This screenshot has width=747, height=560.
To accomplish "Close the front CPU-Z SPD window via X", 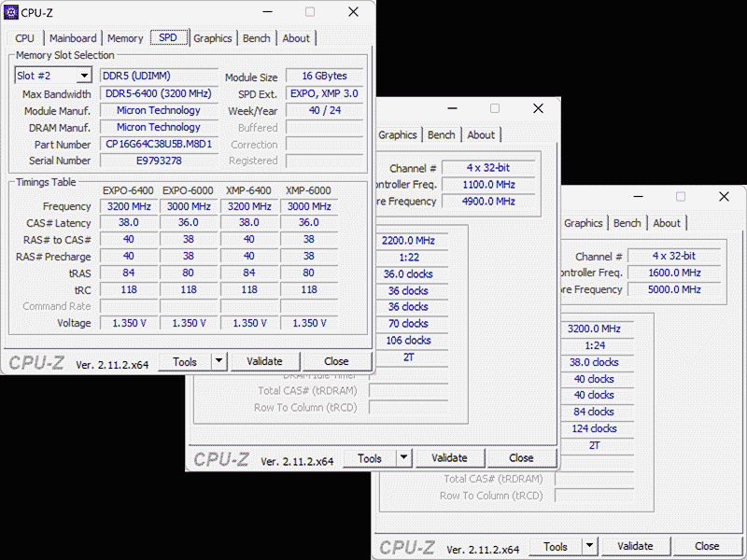I will coord(353,12).
